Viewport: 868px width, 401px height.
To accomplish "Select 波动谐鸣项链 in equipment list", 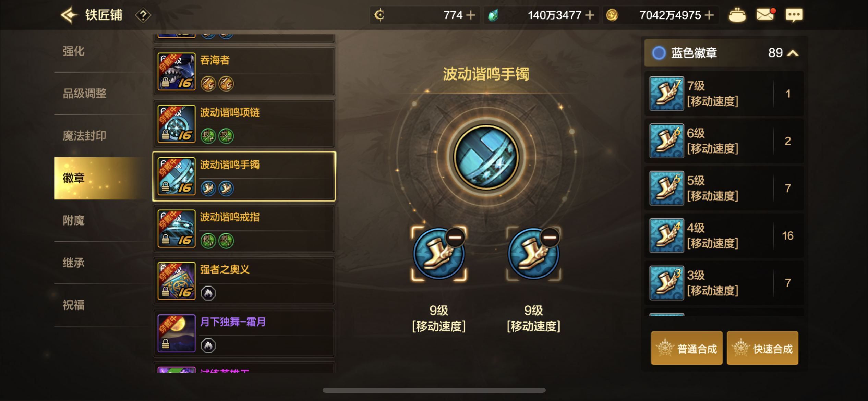I will point(244,124).
